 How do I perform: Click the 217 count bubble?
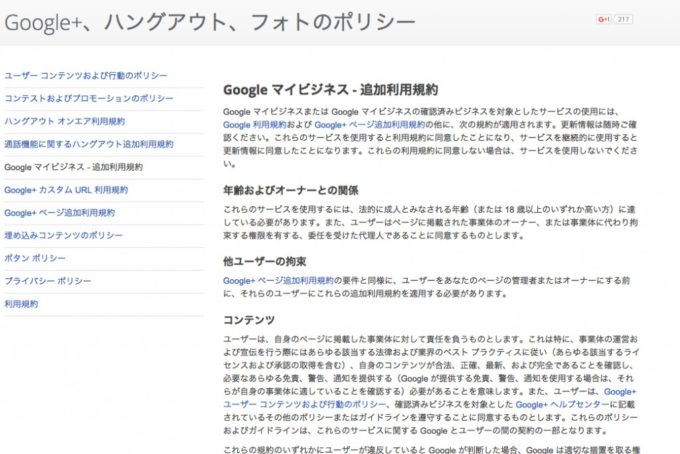623,19
